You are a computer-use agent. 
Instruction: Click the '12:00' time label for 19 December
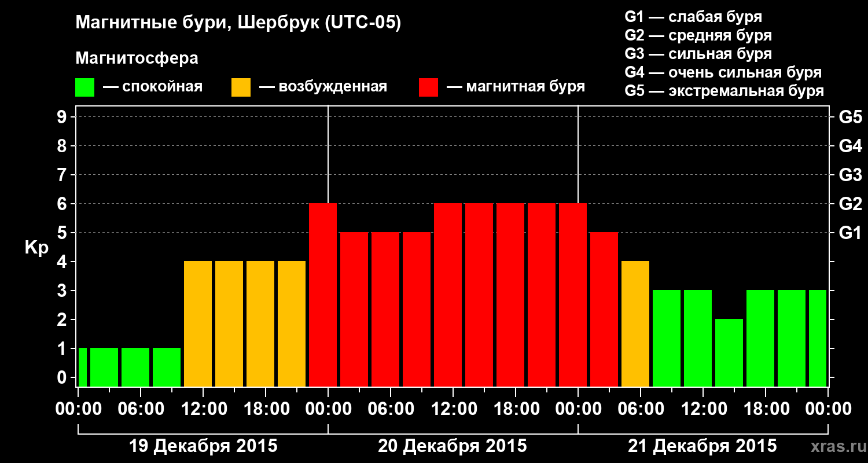pos(203,409)
